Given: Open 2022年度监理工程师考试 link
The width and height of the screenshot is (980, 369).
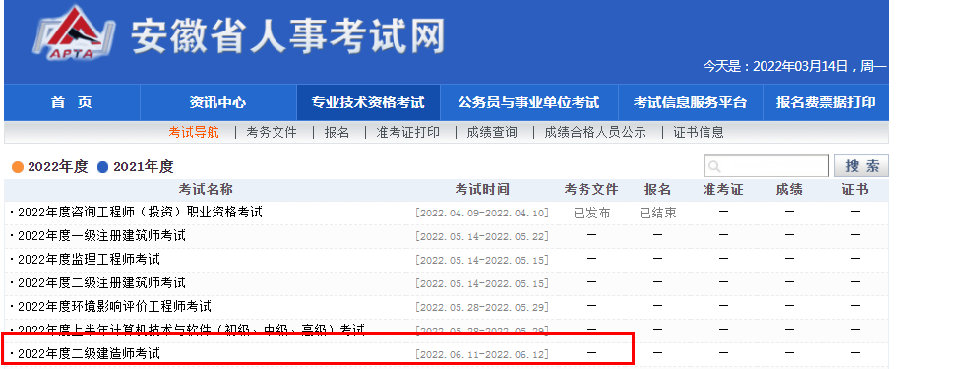Looking at the screenshot, I should tap(89, 259).
